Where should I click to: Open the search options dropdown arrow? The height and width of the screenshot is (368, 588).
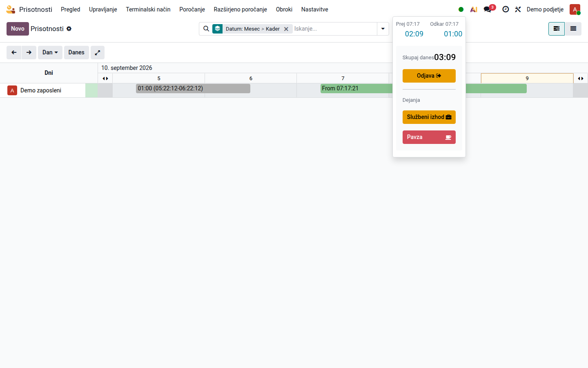click(383, 29)
